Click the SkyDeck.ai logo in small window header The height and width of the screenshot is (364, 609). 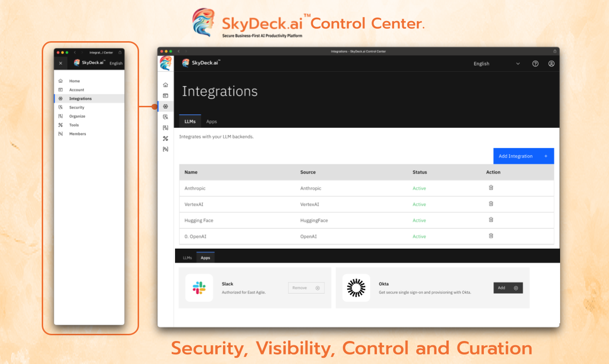[x=90, y=63]
